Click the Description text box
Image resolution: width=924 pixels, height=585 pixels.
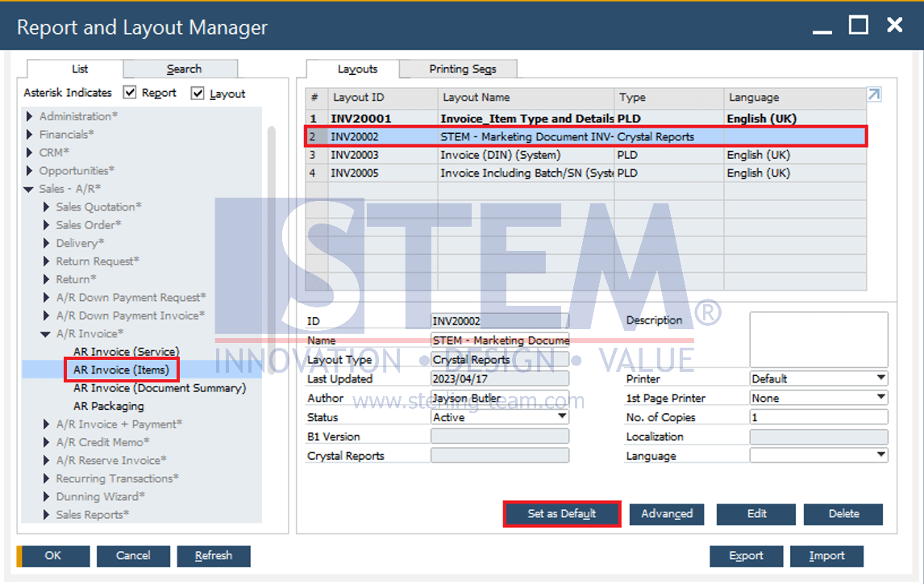[x=818, y=340]
